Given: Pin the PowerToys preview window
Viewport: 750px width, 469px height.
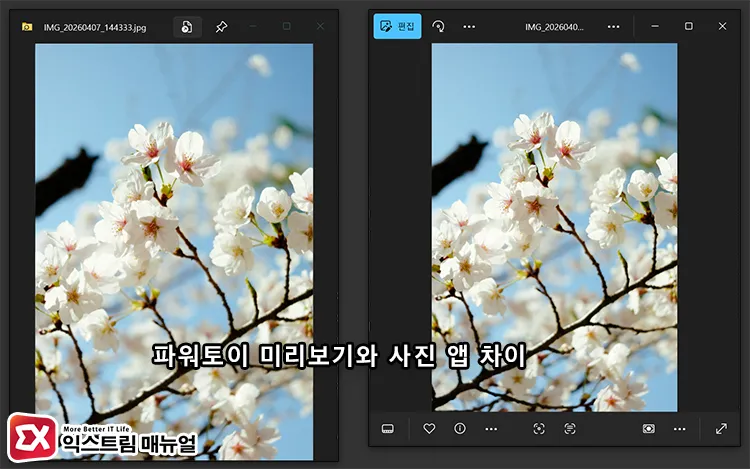Looking at the screenshot, I should pyautogui.click(x=221, y=27).
